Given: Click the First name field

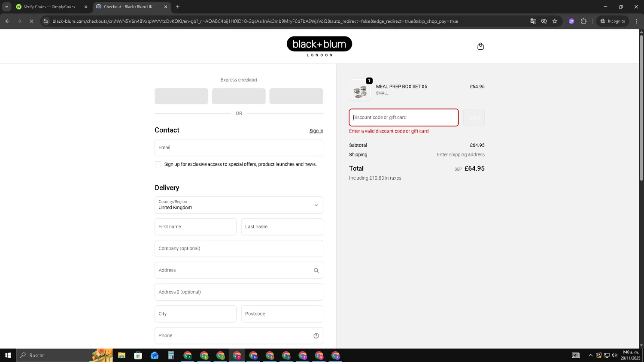Looking at the screenshot, I should pos(195,227).
